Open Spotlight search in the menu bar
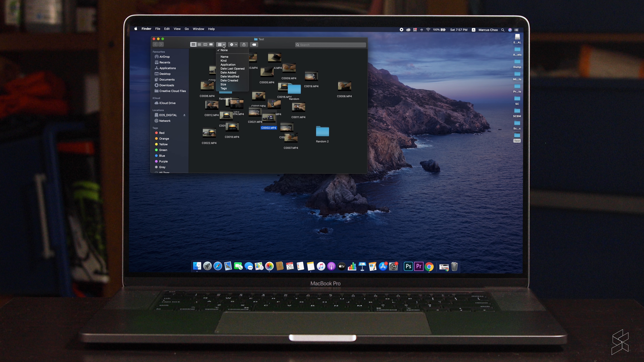644x362 pixels. 503,30
